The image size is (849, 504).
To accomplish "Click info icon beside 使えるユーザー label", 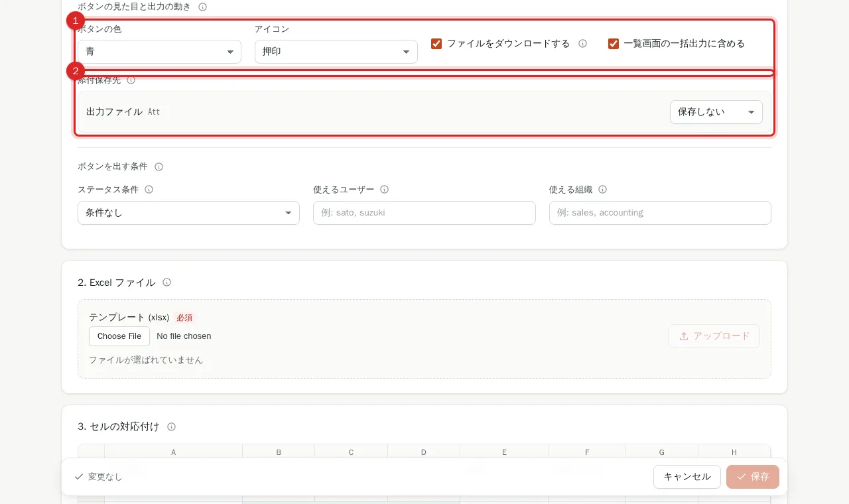I will click(x=385, y=190).
